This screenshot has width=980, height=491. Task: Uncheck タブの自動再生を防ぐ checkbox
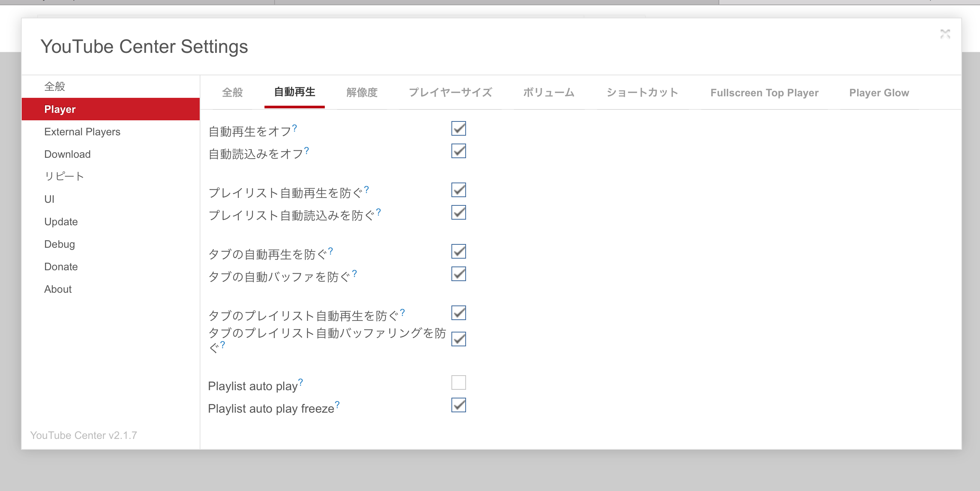(459, 251)
